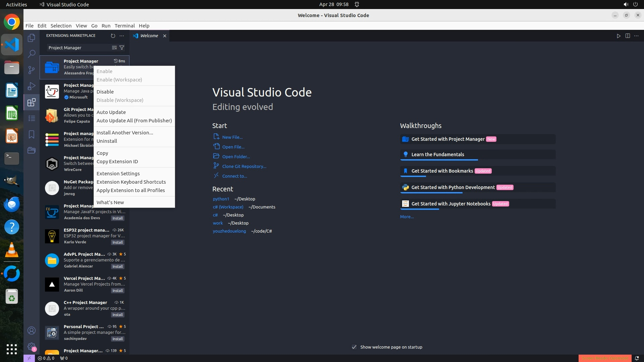Image resolution: width=644 pixels, height=362 pixels.
Task: Split the editor to the right
Action: click(628, 36)
